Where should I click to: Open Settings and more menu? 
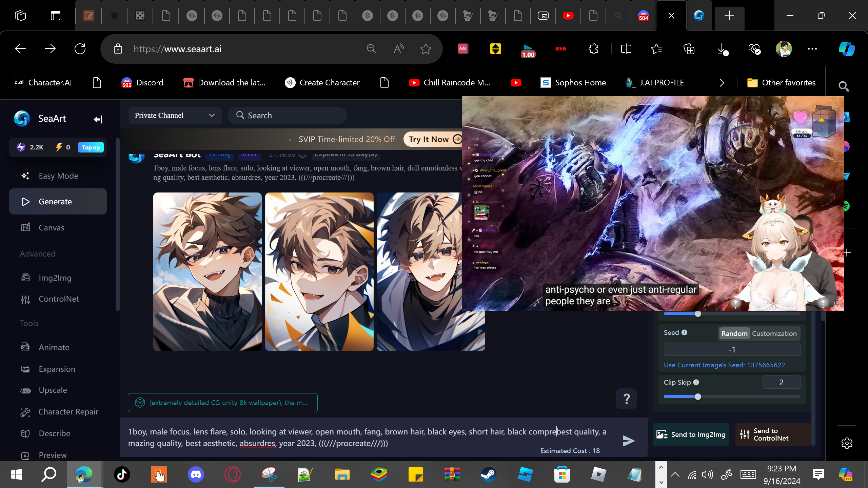[x=812, y=49]
